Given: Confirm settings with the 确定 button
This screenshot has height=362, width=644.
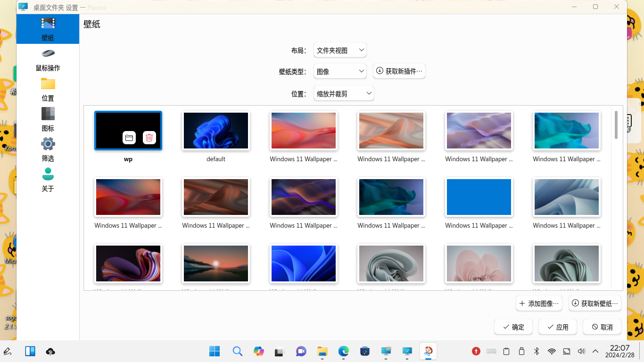Looking at the screenshot, I should click(x=513, y=327).
